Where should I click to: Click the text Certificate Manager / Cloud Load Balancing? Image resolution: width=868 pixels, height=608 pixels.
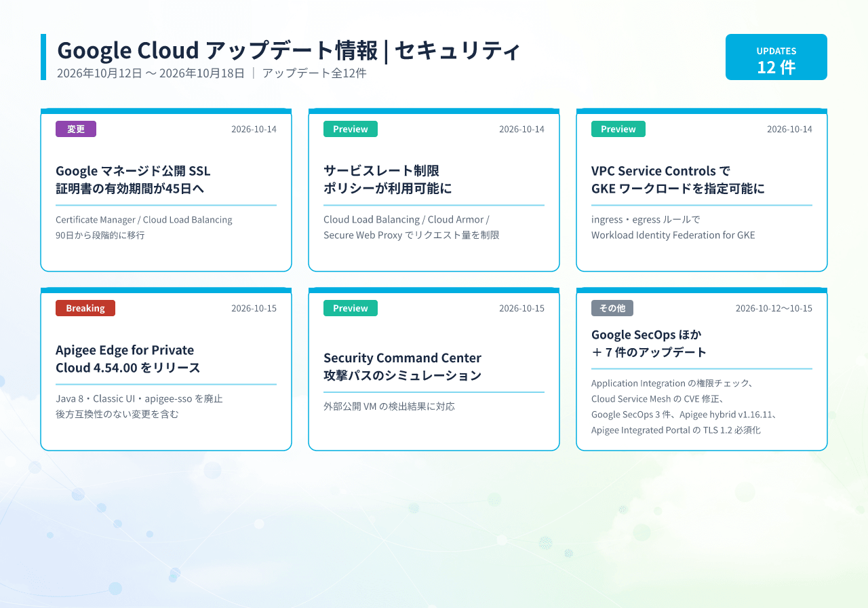(144, 220)
